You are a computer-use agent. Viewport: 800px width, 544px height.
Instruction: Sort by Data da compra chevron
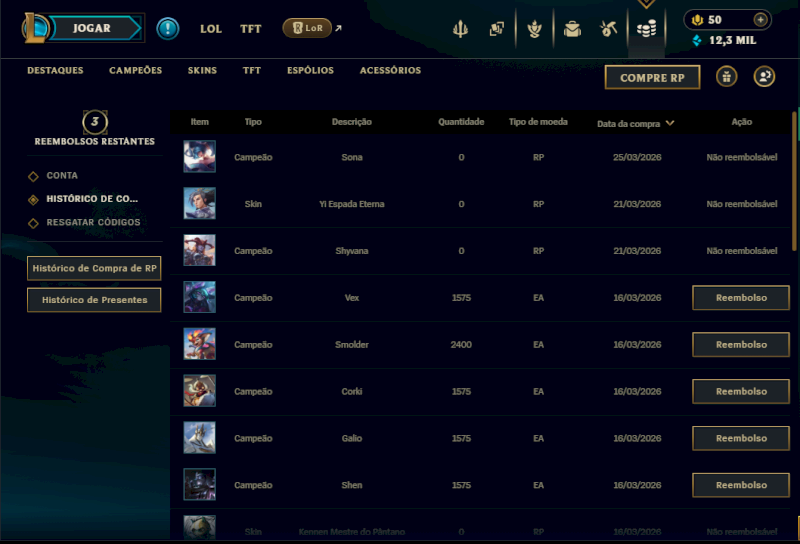coord(670,123)
